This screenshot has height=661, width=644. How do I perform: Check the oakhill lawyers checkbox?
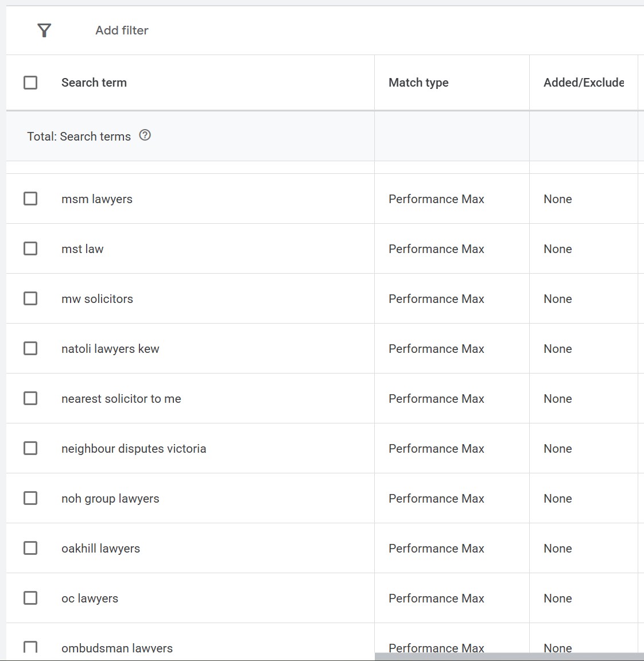point(30,548)
